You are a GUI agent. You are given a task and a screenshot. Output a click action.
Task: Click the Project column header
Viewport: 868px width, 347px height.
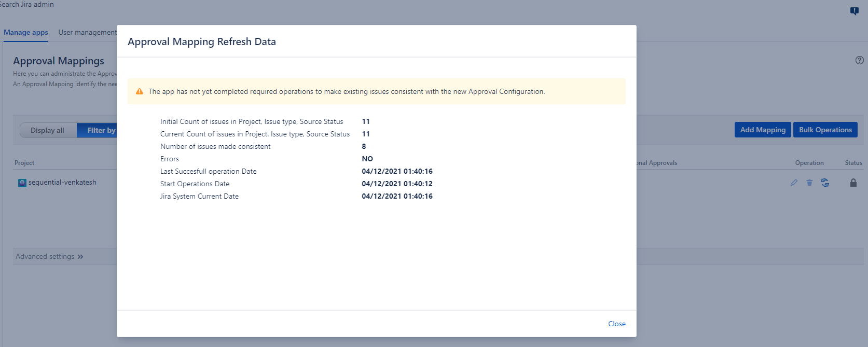(24, 163)
